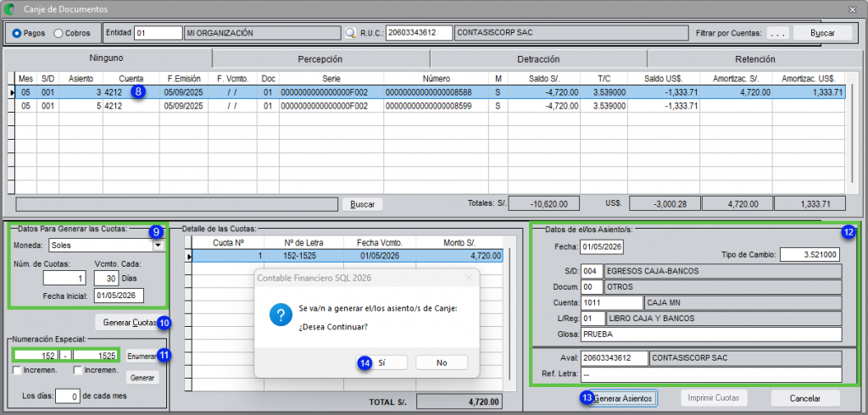Click the top-right Buscar button
Image resolution: width=868 pixels, height=415 pixels.
pos(822,33)
